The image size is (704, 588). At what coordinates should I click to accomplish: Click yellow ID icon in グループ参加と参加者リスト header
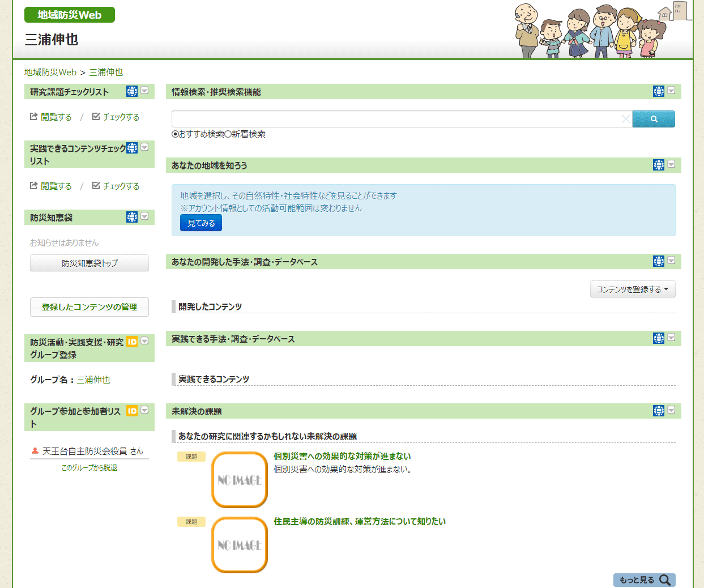pyautogui.click(x=132, y=411)
